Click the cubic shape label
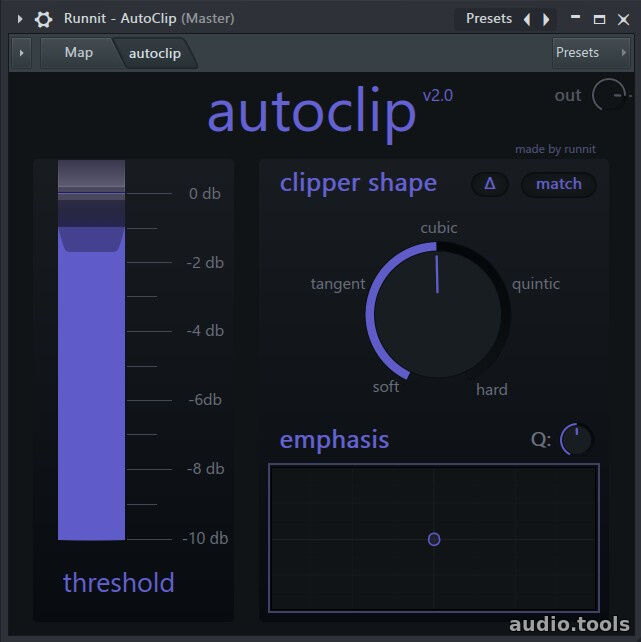Image resolution: width=641 pixels, height=642 pixels. 438,228
